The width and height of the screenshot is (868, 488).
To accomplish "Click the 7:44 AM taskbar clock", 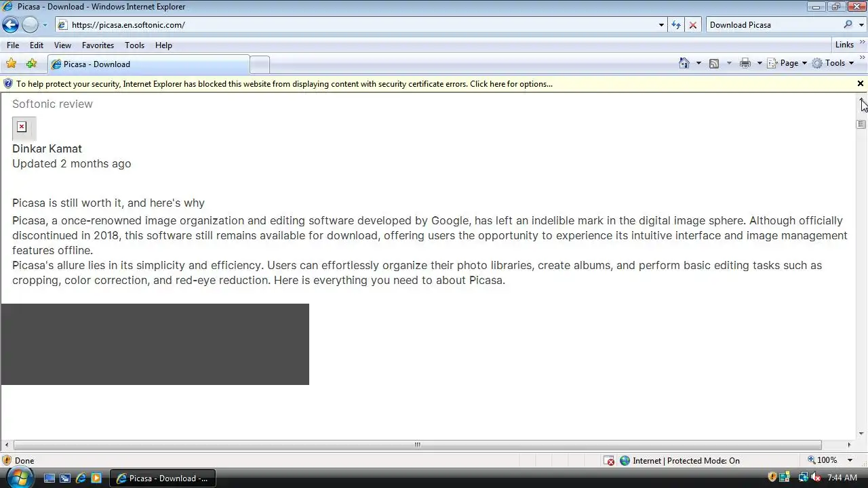I will [842, 478].
